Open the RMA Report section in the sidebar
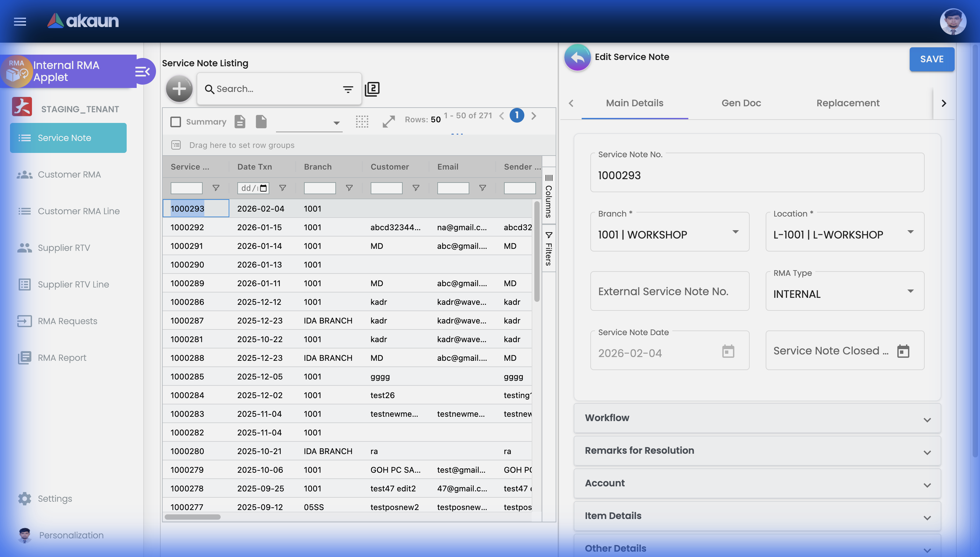The image size is (980, 557). 62,357
